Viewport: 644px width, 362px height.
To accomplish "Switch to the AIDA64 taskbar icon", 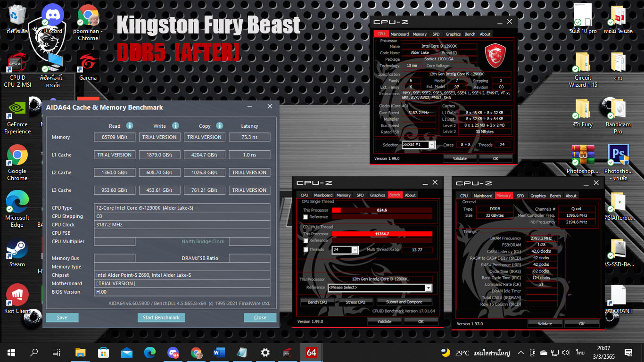I will tap(312, 352).
